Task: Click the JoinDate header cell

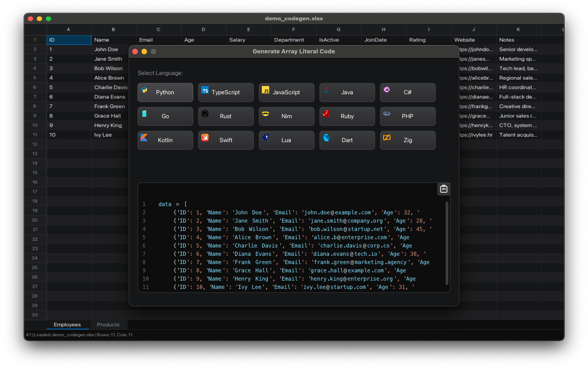Action: click(x=384, y=40)
